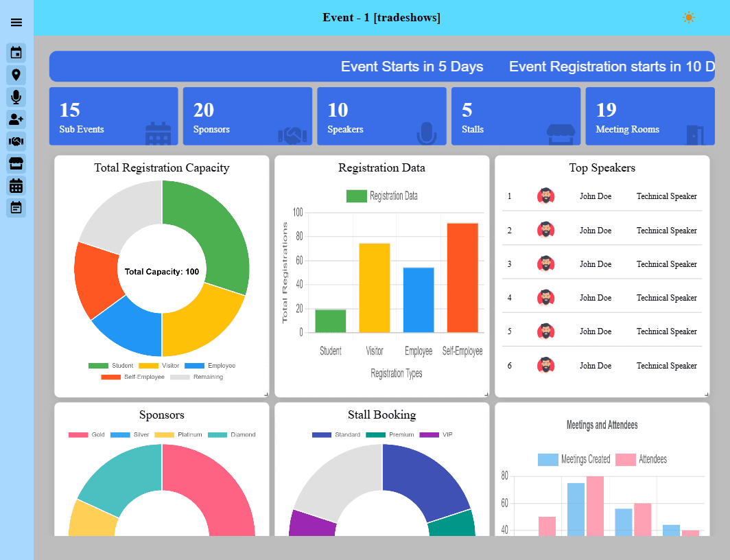Click the avatar of speaker number 5
The height and width of the screenshot is (560, 730).
[x=545, y=331]
